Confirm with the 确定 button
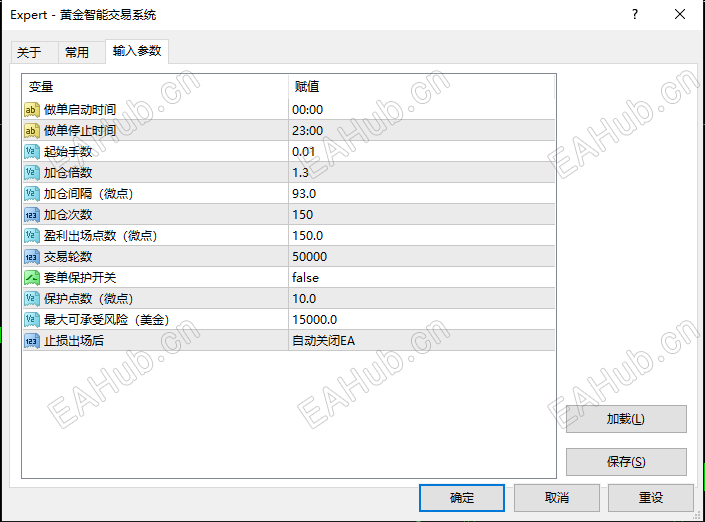Image resolution: width=705 pixels, height=522 pixels. [462, 498]
